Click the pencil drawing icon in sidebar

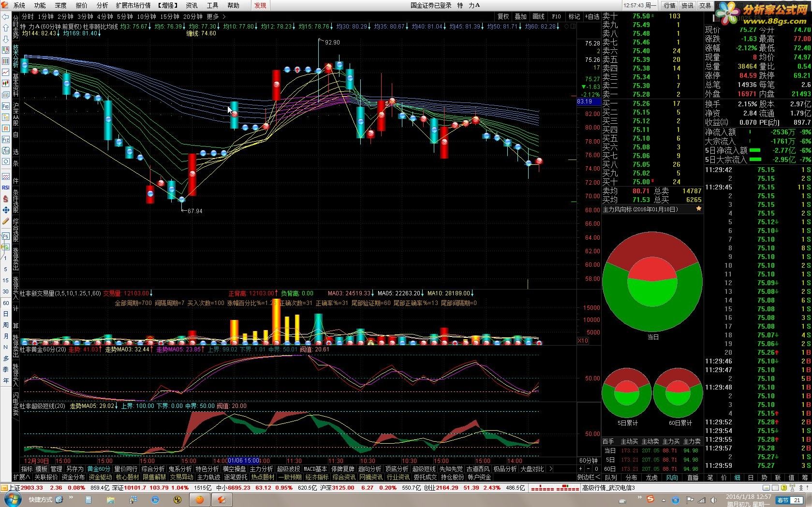click(5, 221)
